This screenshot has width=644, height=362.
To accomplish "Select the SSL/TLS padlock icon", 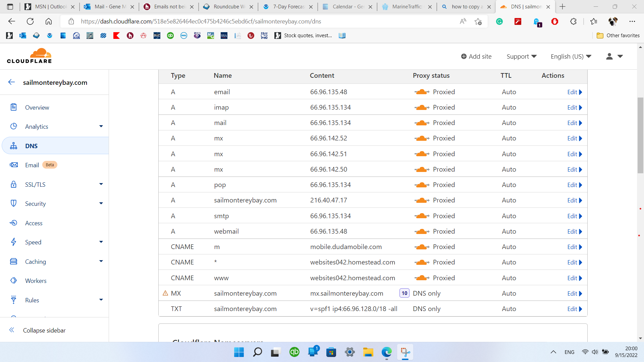I will tap(13, 184).
